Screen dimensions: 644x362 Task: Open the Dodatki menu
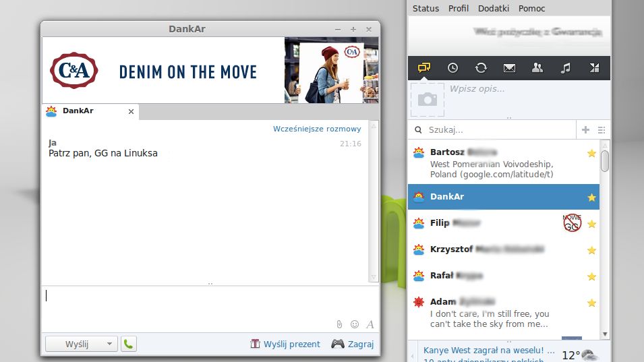point(493,8)
